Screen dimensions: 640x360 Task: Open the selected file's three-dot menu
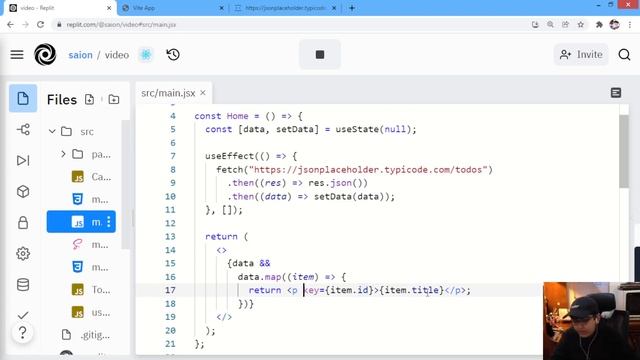click(109, 222)
